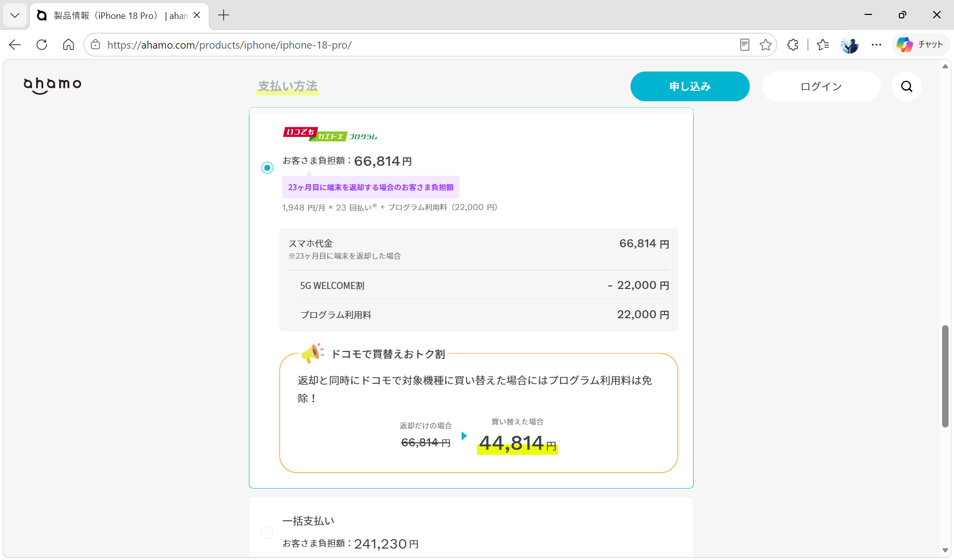Open browser extensions menu

[793, 45]
